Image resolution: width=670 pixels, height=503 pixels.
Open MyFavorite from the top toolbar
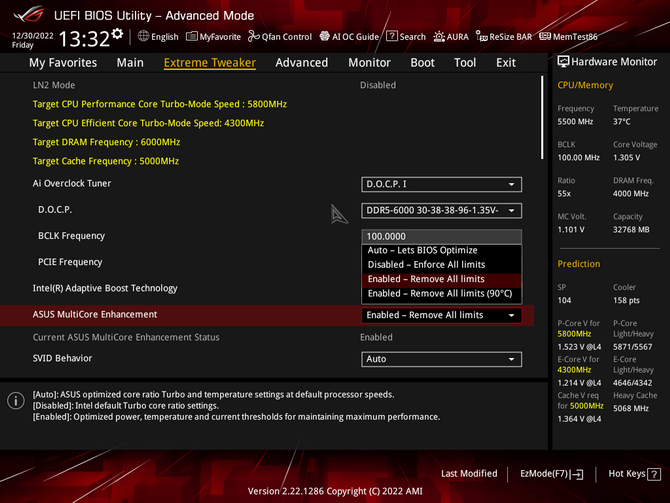(x=213, y=37)
